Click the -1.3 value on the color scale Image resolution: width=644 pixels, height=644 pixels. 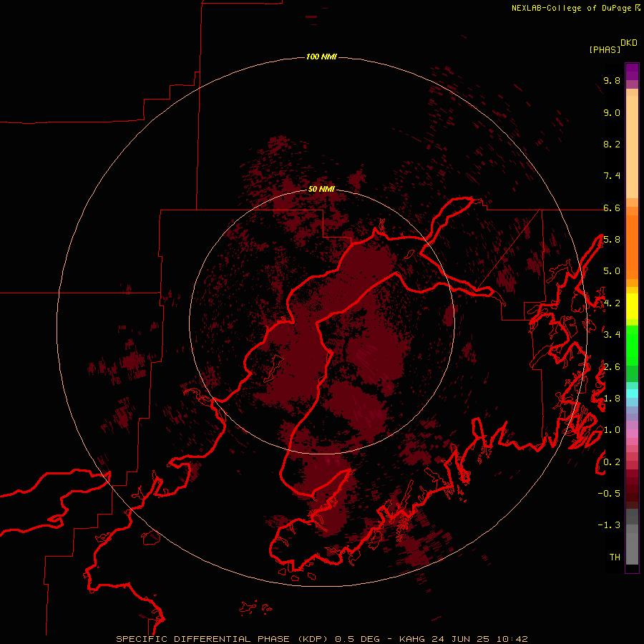[609, 525]
